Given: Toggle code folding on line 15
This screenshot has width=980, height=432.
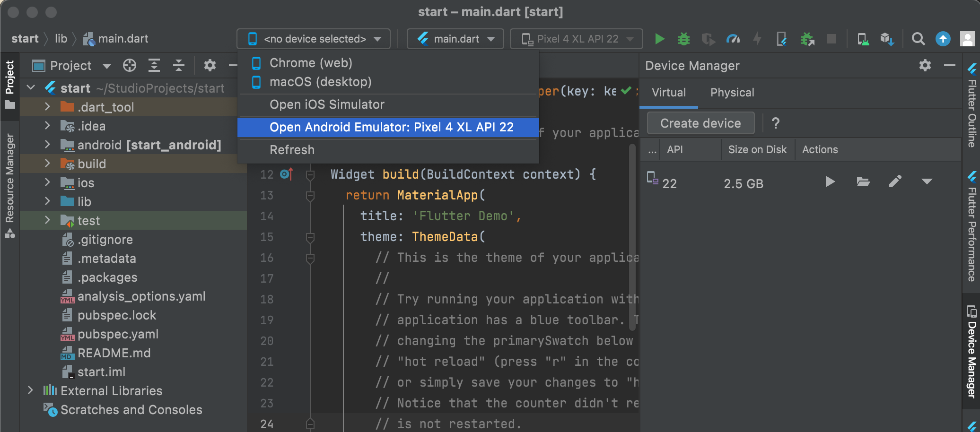Looking at the screenshot, I should (x=310, y=237).
